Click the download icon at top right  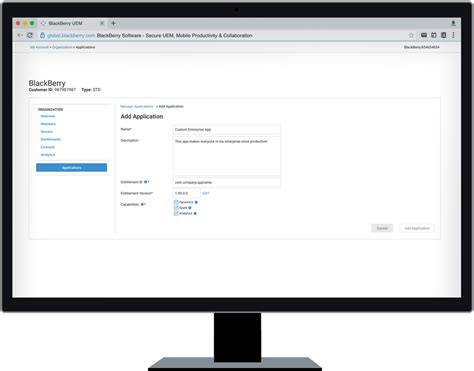click(453, 23)
